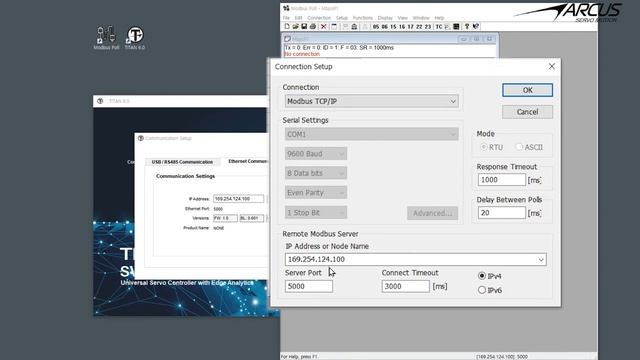Click the IP address text 169.254.124.100 in Connection Setup

[316, 260]
